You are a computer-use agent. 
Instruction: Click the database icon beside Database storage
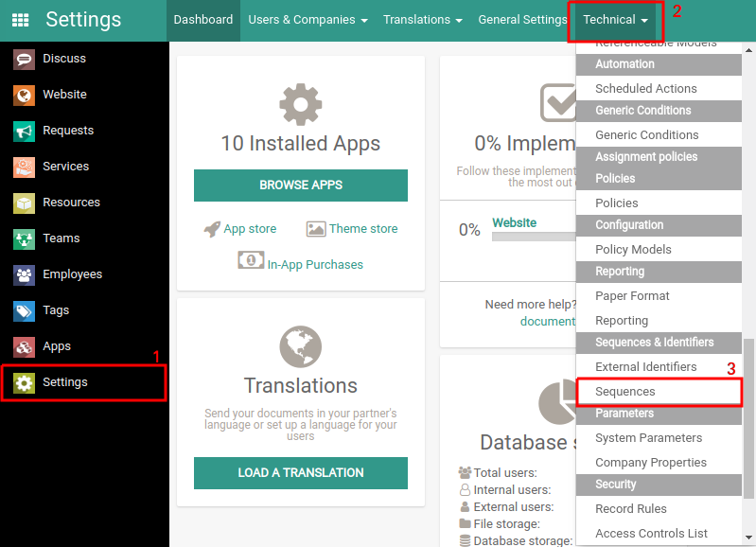(465, 540)
